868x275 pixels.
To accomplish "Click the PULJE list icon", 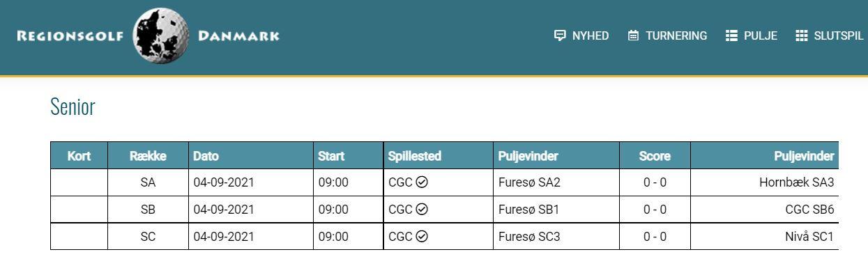I will coord(731,36).
